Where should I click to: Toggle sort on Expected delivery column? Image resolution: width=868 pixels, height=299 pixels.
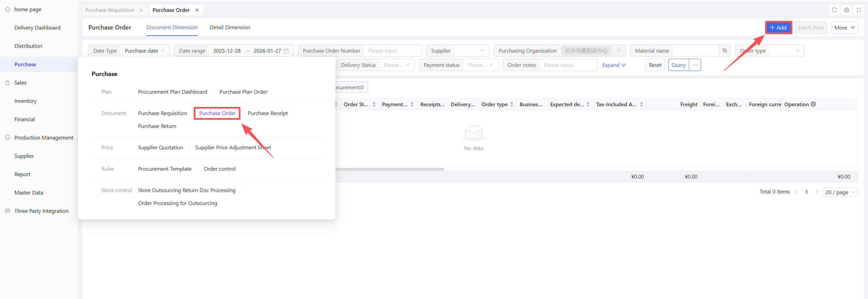[588, 105]
